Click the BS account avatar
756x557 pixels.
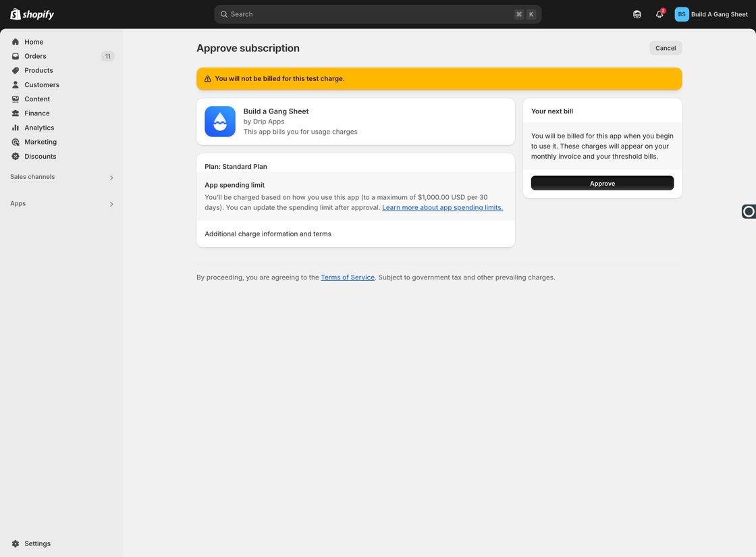pos(682,14)
